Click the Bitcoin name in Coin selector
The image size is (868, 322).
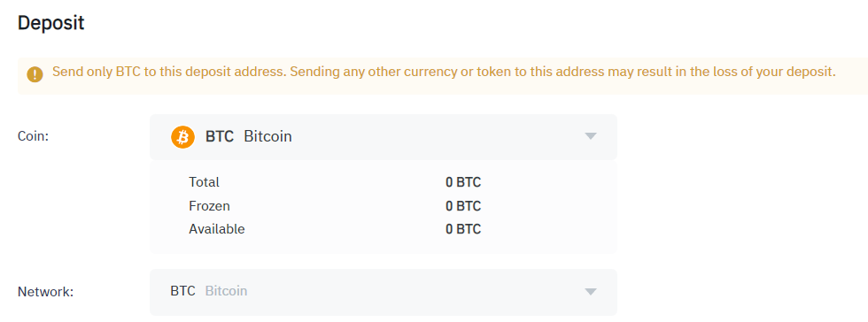pyautogui.click(x=267, y=136)
